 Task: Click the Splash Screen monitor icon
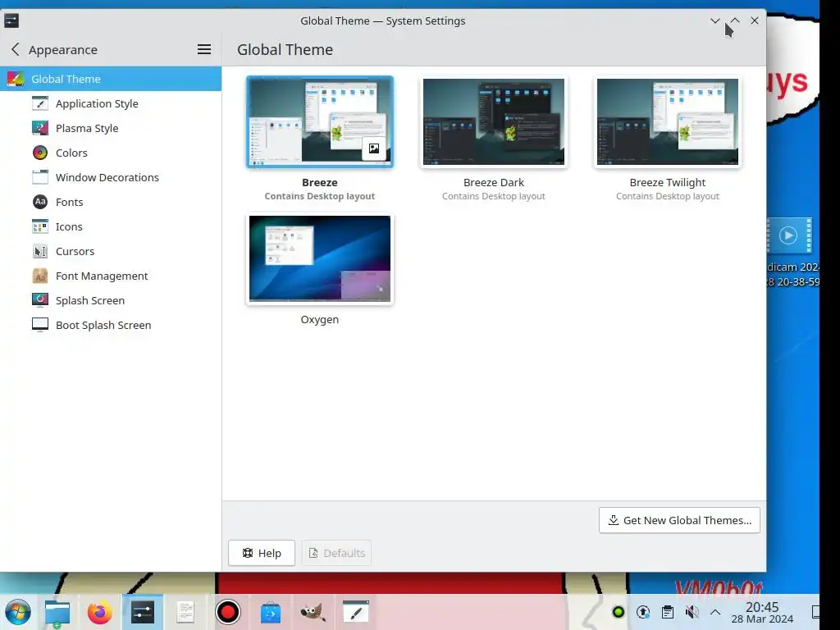(x=40, y=300)
